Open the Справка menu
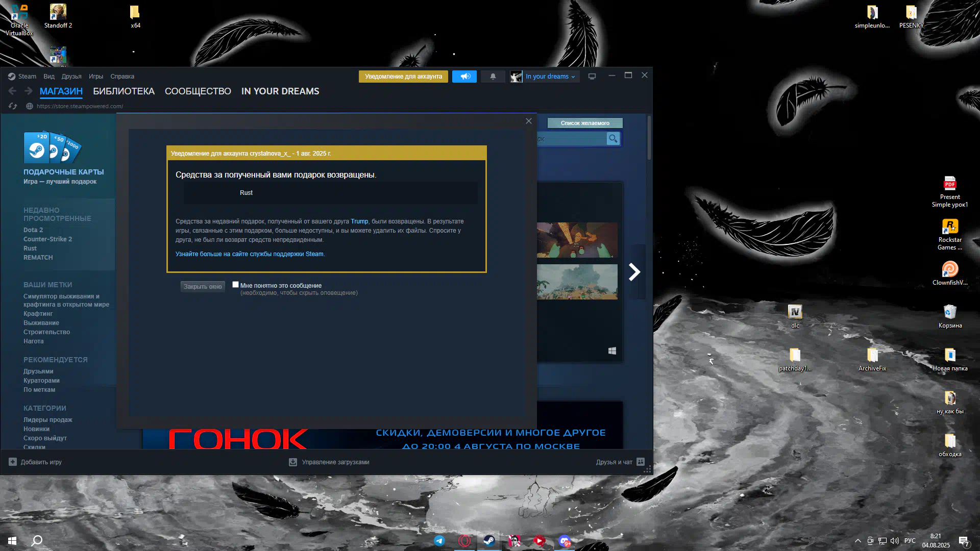The height and width of the screenshot is (551, 980). pos(122,77)
